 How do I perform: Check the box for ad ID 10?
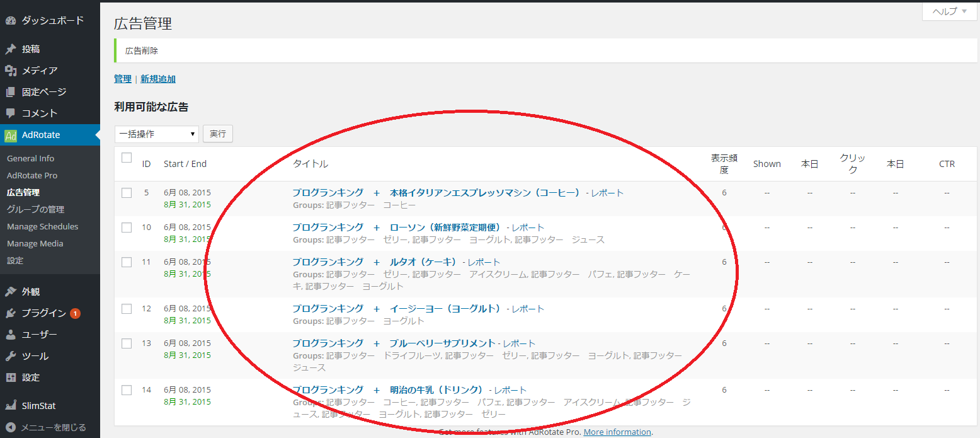coord(127,228)
